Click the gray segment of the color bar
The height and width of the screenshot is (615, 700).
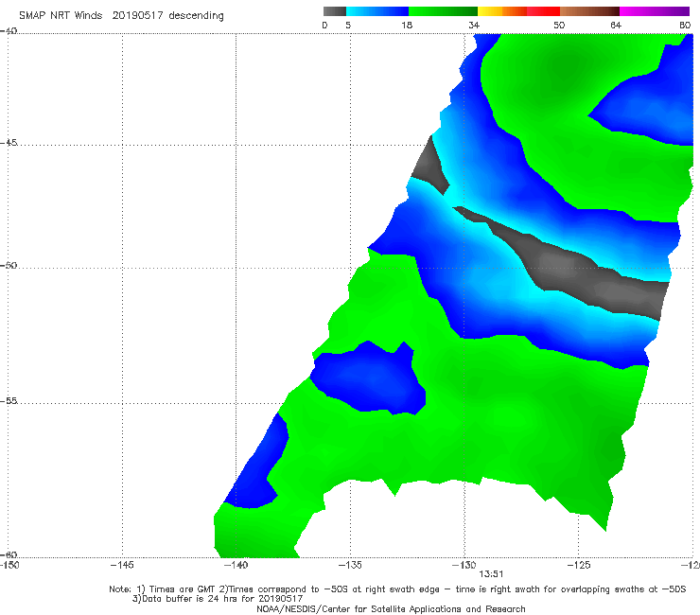tap(335, 11)
